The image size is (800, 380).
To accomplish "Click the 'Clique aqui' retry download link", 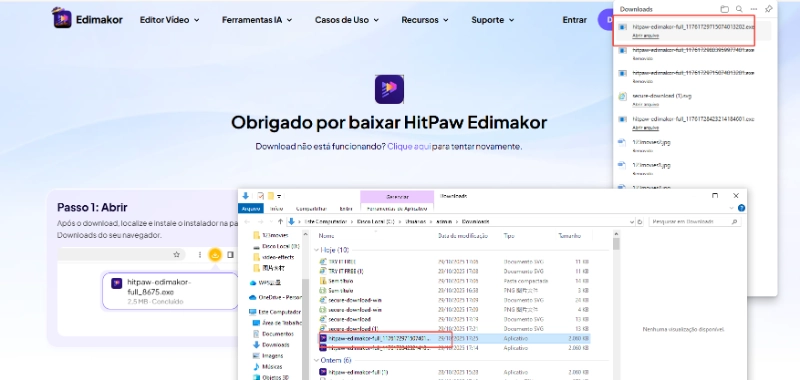I will [x=409, y=146].
